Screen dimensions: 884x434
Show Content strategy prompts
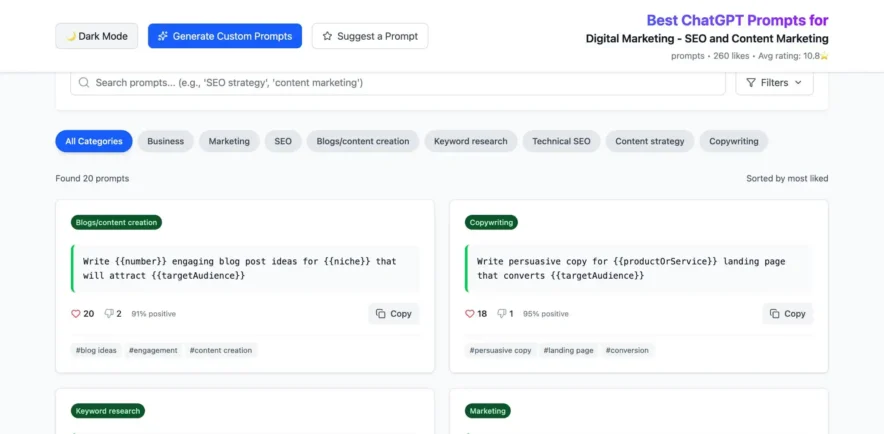point(649,141)
